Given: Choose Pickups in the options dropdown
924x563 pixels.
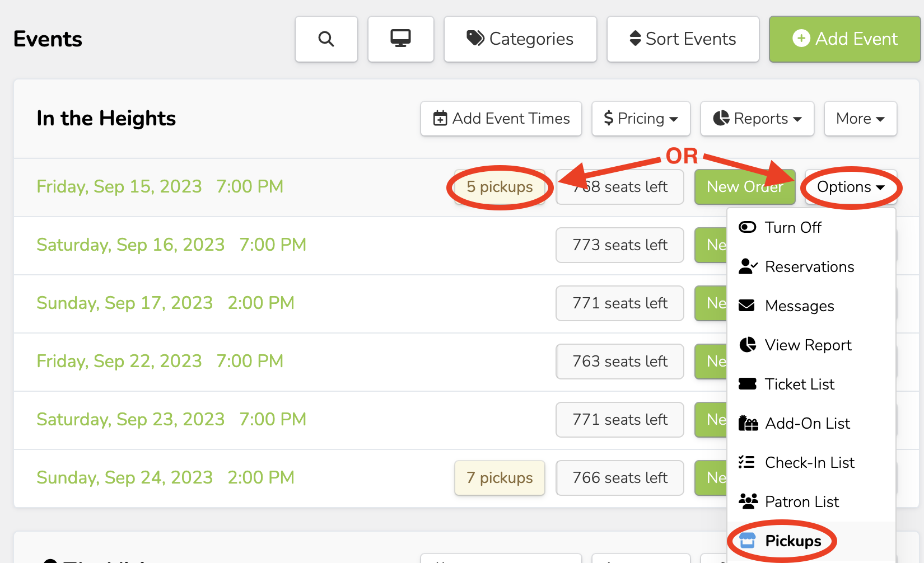Looking at the screenshot, I should 792,541.
